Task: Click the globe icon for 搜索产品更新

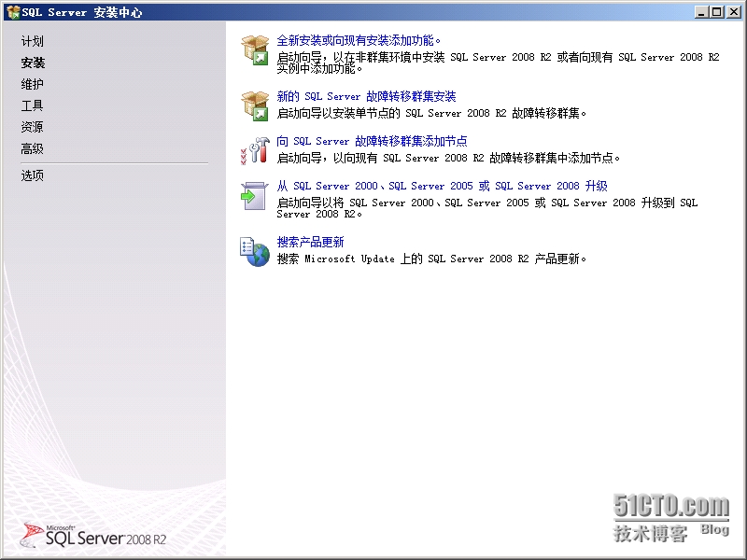Action: point(255,252)
